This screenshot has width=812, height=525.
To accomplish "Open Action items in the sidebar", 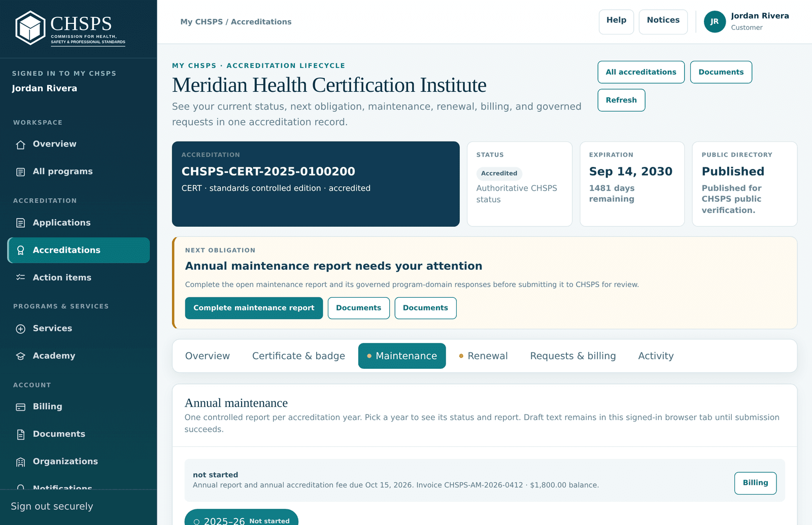I will (79, 277).
